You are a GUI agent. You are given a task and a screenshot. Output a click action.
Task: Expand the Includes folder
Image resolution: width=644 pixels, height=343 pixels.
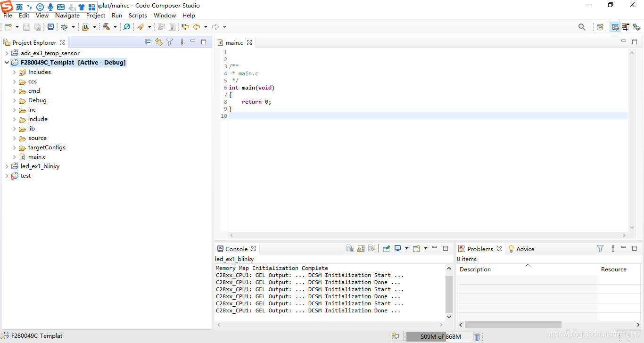14,72
